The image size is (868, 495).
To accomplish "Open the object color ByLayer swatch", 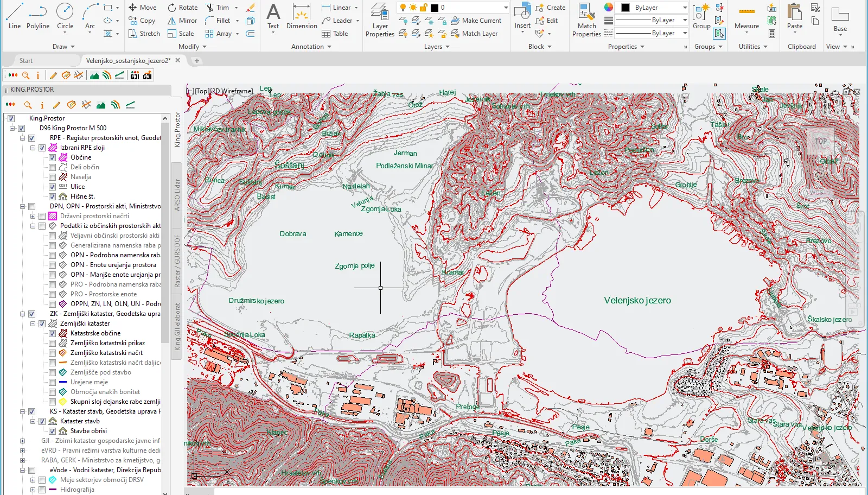I will pos(626,8).
